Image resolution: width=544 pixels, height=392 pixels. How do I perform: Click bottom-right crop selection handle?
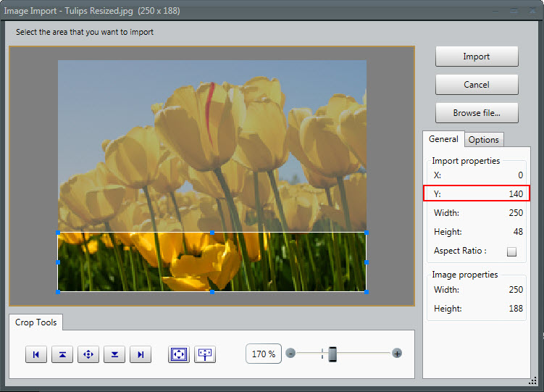tap(367, 292)
